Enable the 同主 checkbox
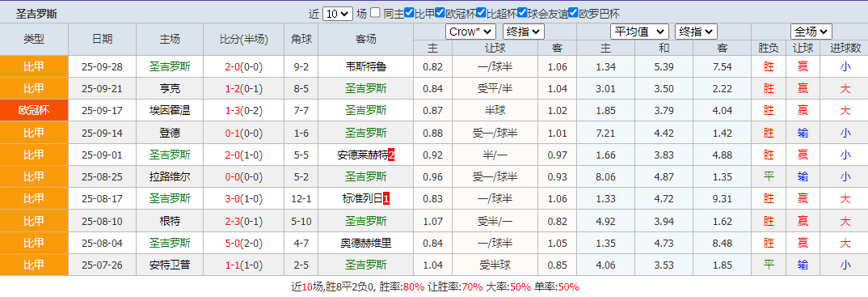Viewport: 868px width, 297px height. point(375,13)
